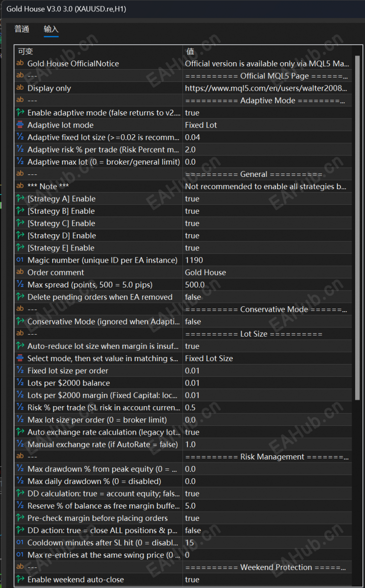Image resolution: width=365 pixels, height=588 pixels.
Task: Click the double icon beside Adaptive max lot
Action: point(20,162)
